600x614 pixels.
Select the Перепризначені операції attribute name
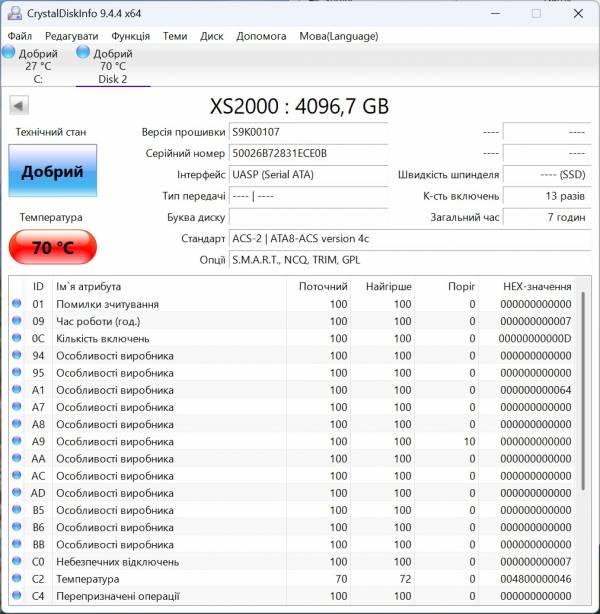tap(118, 596)
